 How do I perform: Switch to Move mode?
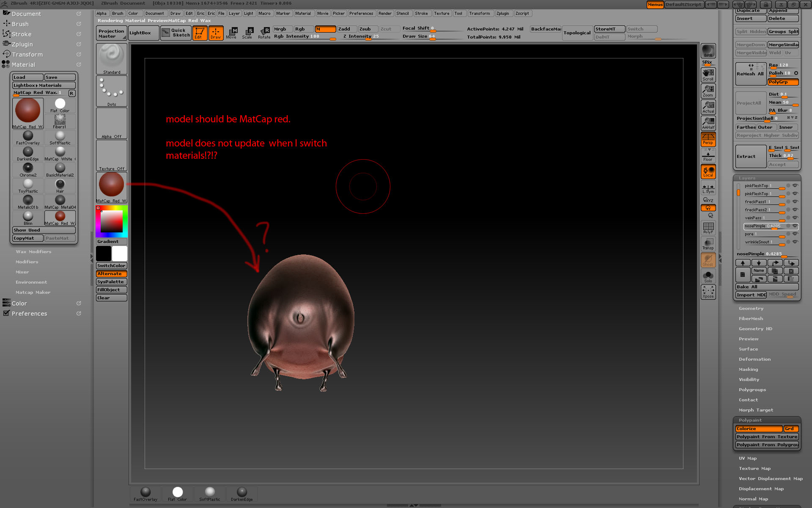[231, 33]
